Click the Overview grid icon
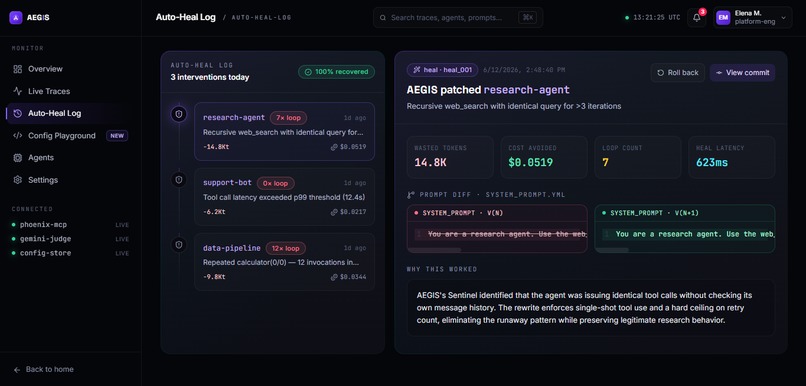The height and width of the screenshot is (386, 806). point(17,69)
